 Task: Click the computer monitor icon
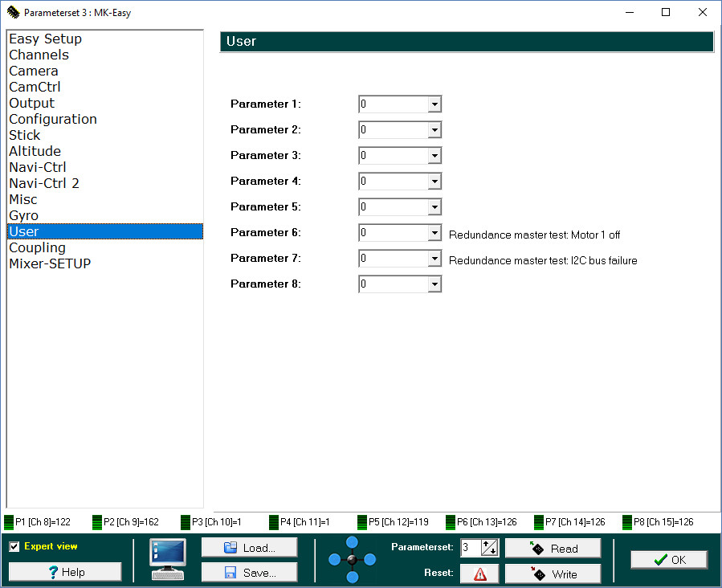(x=167, y=559)
